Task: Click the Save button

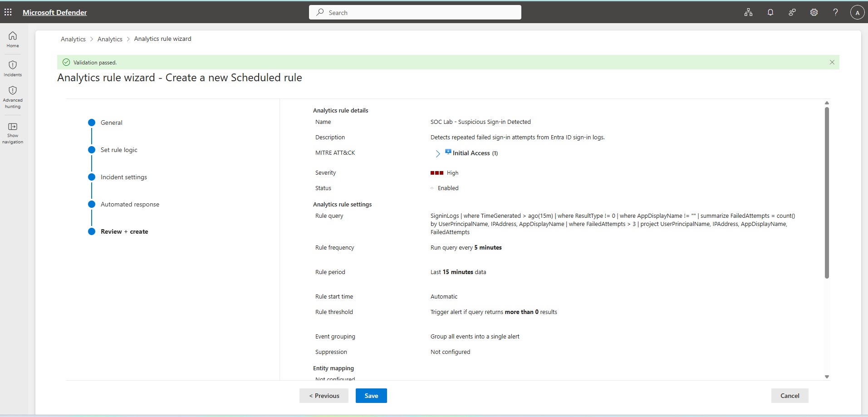Action: pos(371,396)
